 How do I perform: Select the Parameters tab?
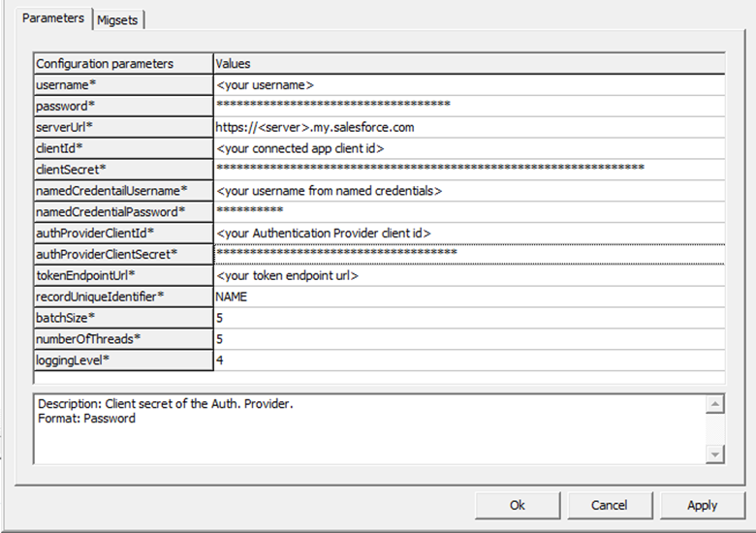click(x=53, y=18)
